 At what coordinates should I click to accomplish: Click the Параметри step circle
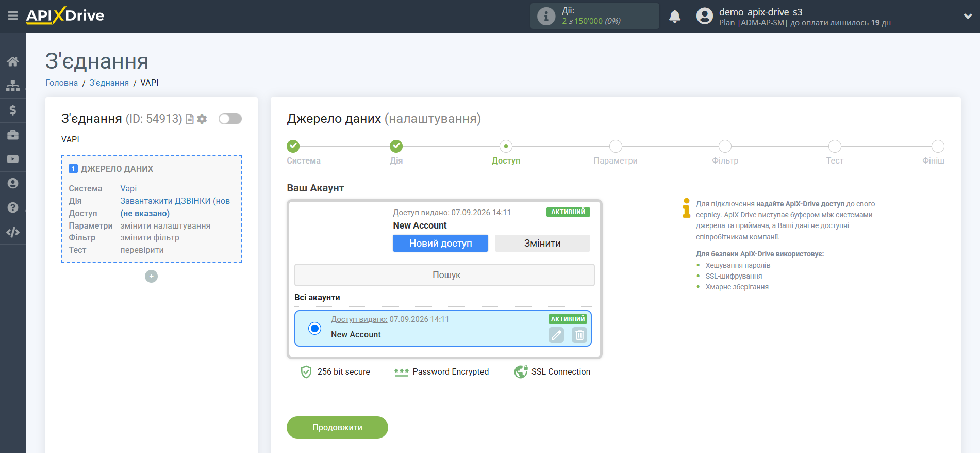pyautogui.click(x=616, y=146)
